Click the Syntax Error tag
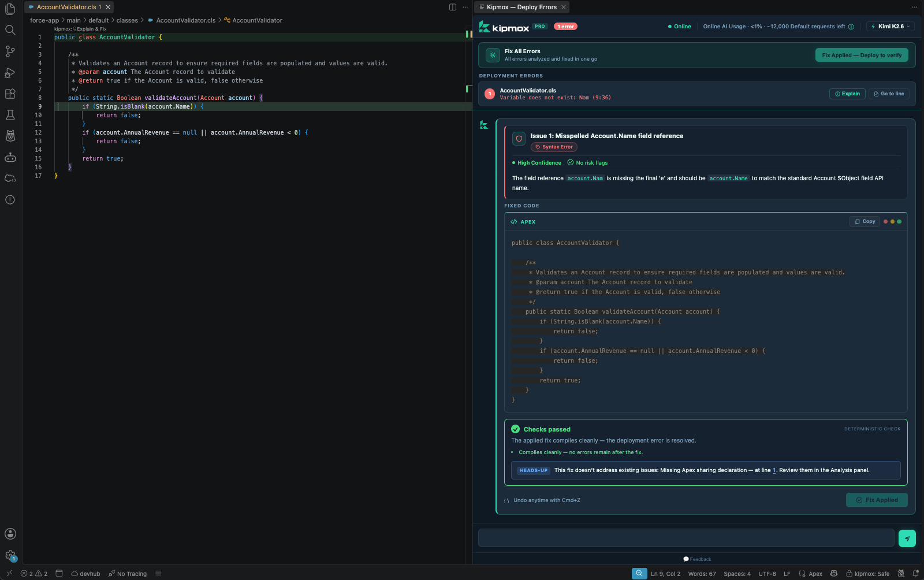924x580 pixels. tap(554, 147)
